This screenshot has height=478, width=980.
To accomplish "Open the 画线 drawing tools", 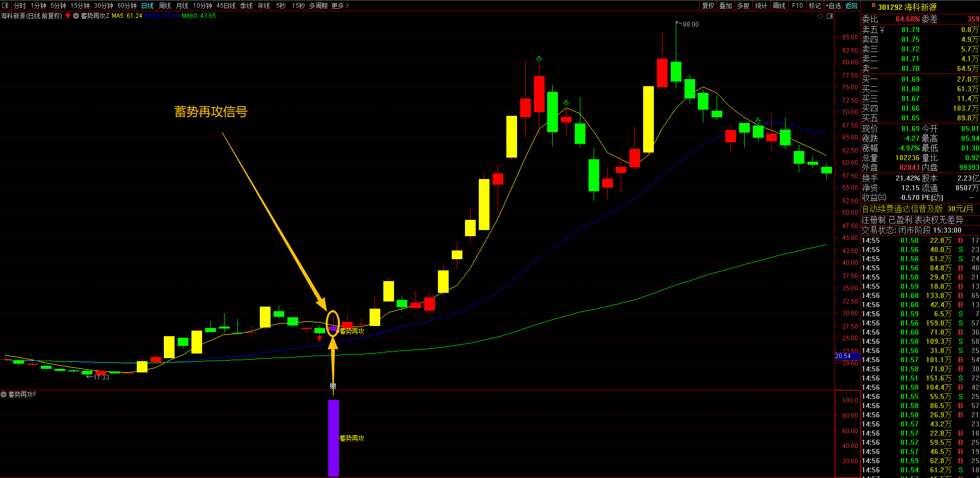I will click(x=779, y=6).
